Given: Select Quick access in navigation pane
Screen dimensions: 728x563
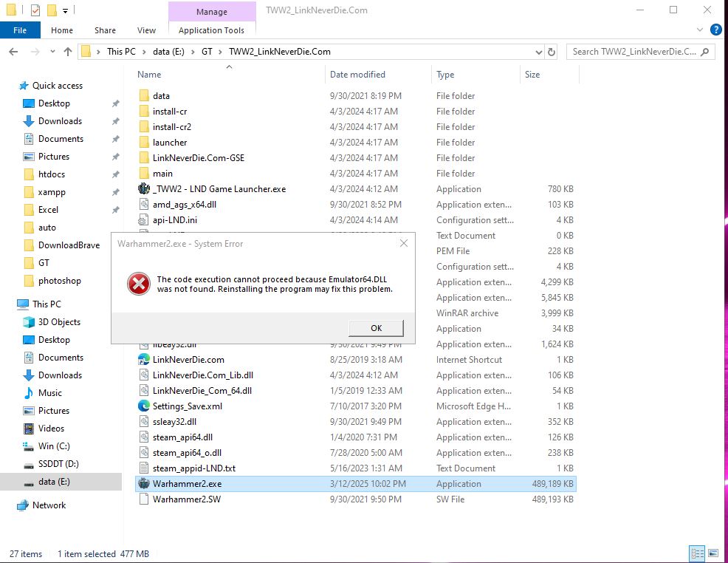Looking at the screenshot, I should pos(57,86).
